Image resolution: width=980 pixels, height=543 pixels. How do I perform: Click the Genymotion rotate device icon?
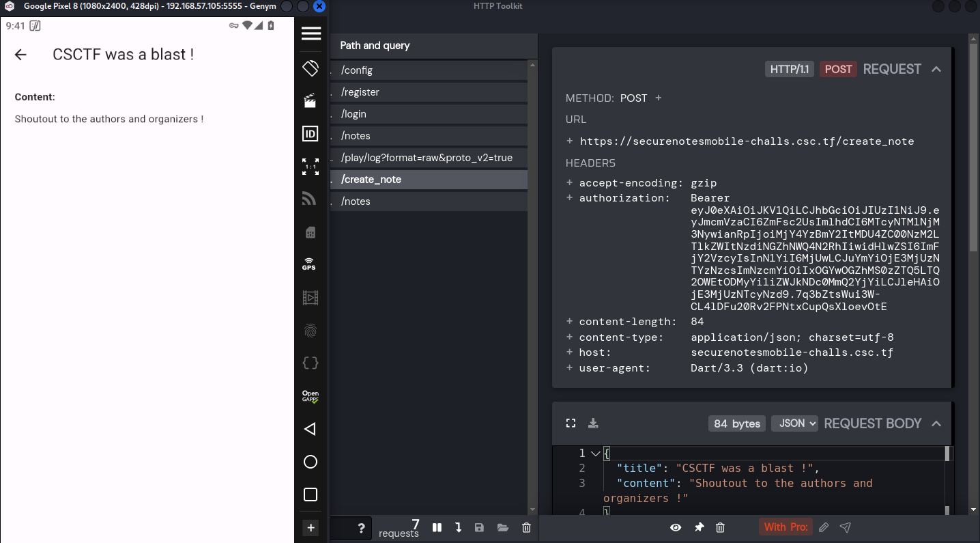click(311, 68)
